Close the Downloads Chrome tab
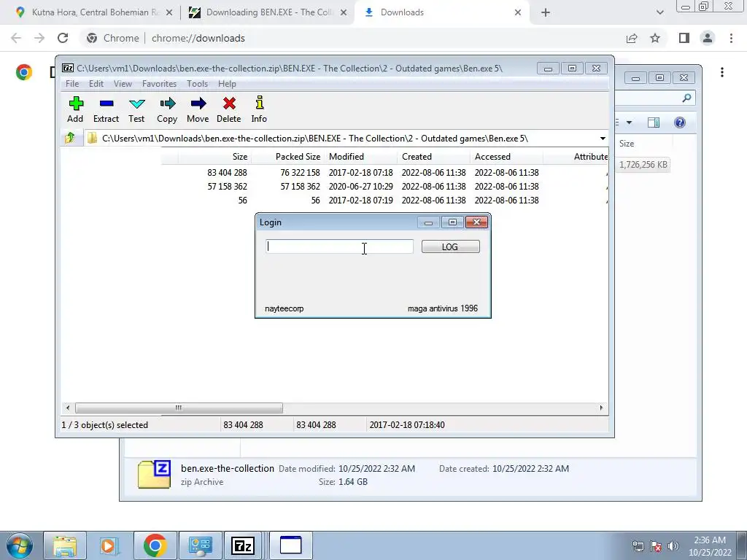 pyautogui.click(x=518, y=12)
